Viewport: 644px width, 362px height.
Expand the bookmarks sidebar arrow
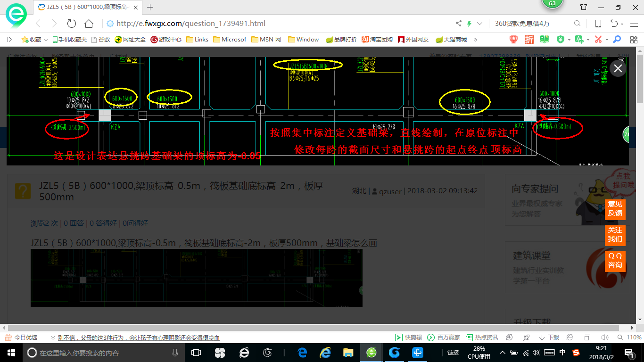(9, 40)
